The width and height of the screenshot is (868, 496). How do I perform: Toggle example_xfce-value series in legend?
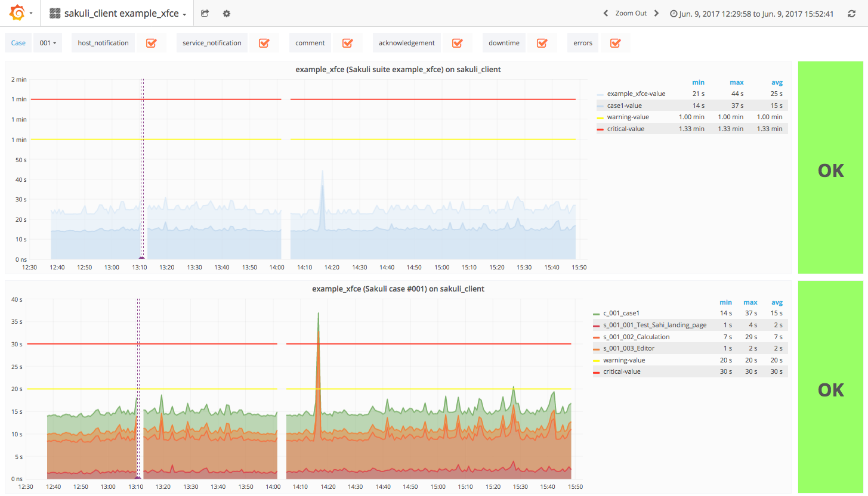click(x=636, y=94)
